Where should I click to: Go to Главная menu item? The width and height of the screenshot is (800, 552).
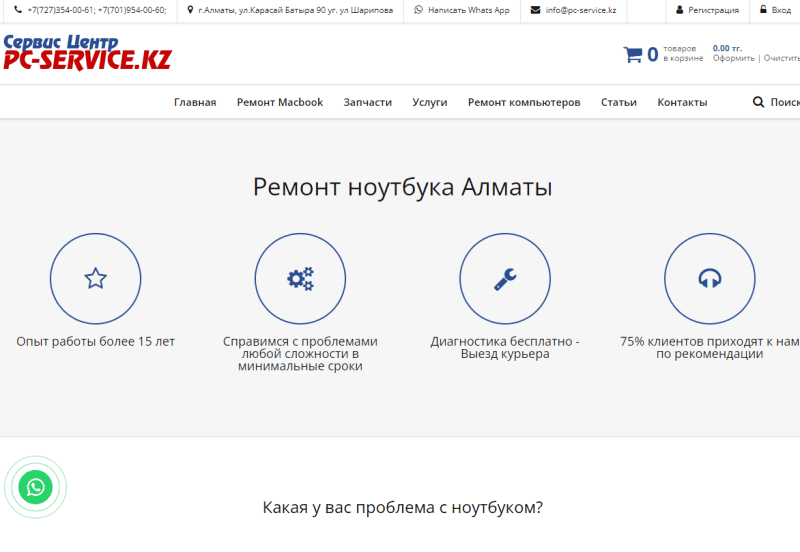point(195,102)
